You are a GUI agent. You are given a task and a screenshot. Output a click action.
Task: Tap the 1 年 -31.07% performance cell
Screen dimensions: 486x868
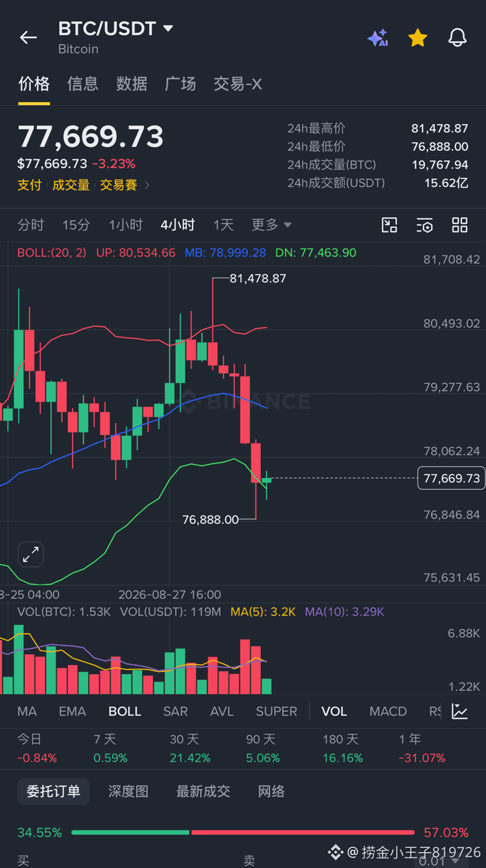422,749
